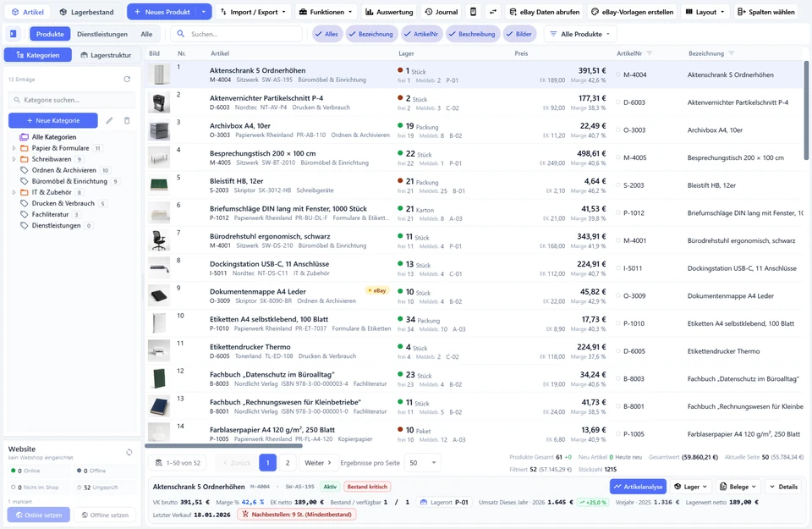Click Artikelanalyse chart button
This screenshot has height=529, width=812.
[x=638, y=487]
